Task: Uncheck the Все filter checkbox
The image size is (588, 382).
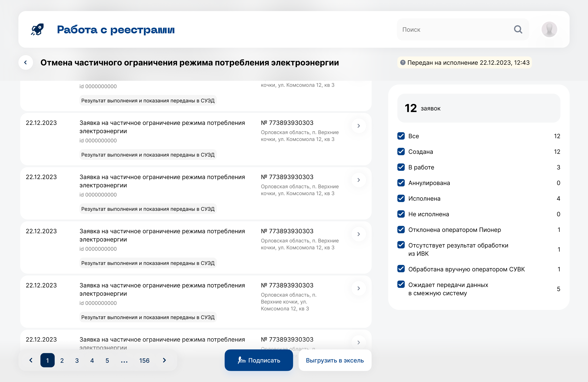Action: pos(401,136)
